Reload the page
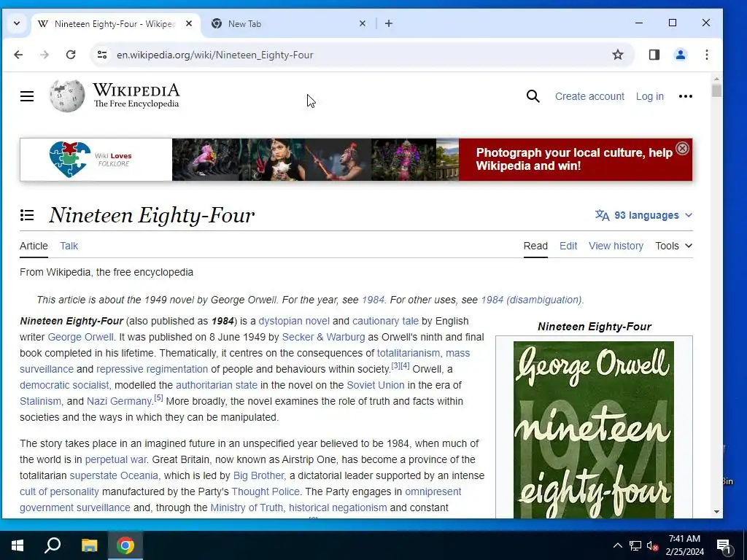The image size is (747, 560). coord(71,55)
